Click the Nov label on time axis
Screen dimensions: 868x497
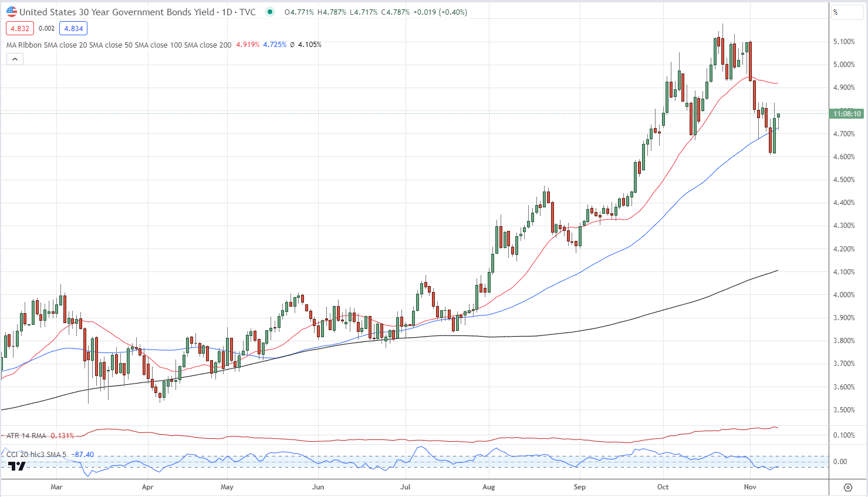tap(749, 487)
